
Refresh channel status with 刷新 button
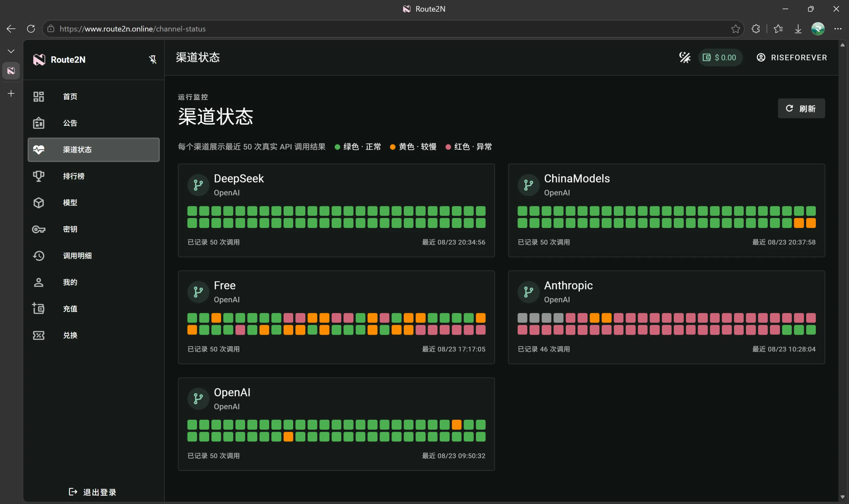coord(801,108)
